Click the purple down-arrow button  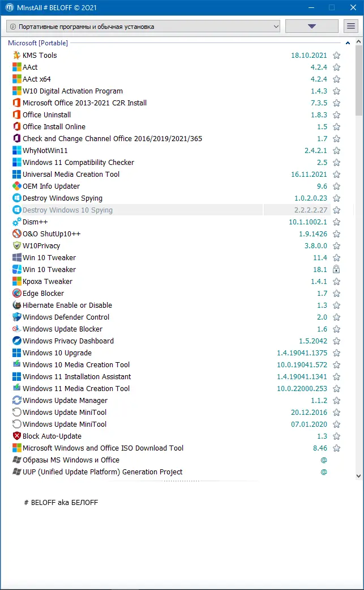pyautogui.click(x=312, y=26)
